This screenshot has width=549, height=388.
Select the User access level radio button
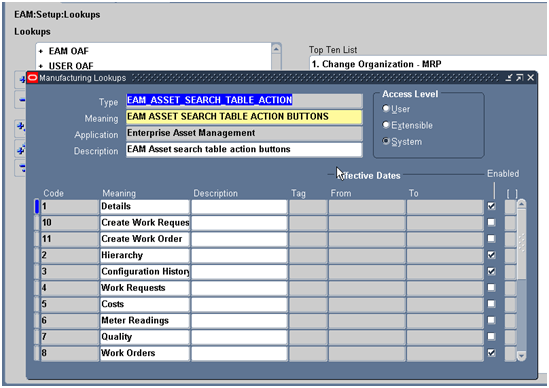click(386, 109)
